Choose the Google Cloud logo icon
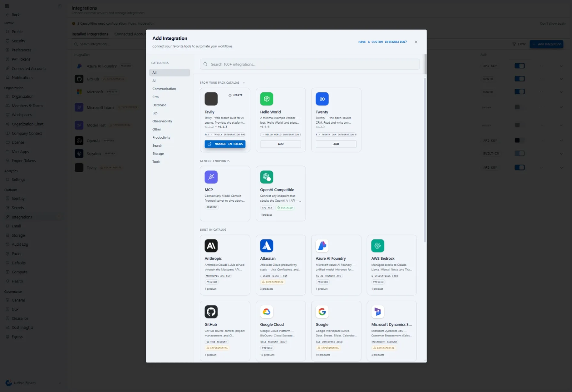The height and width of the screenshot is (392, 572). point(267,312)
